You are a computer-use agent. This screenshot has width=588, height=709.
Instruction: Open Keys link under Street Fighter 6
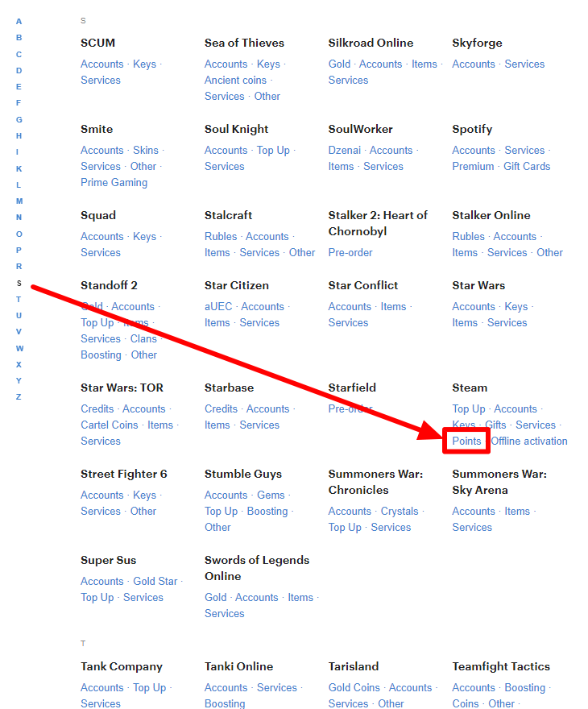(145, 495)
